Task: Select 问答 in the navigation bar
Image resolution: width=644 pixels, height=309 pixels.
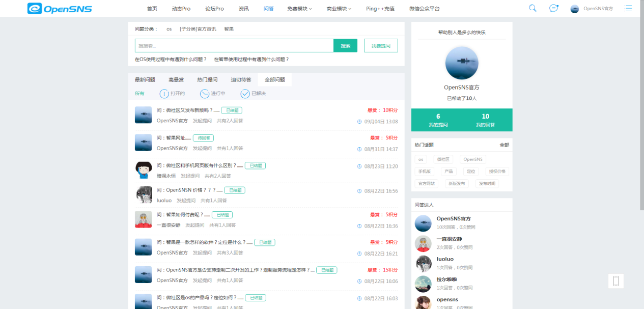Action: click(269, 9)
